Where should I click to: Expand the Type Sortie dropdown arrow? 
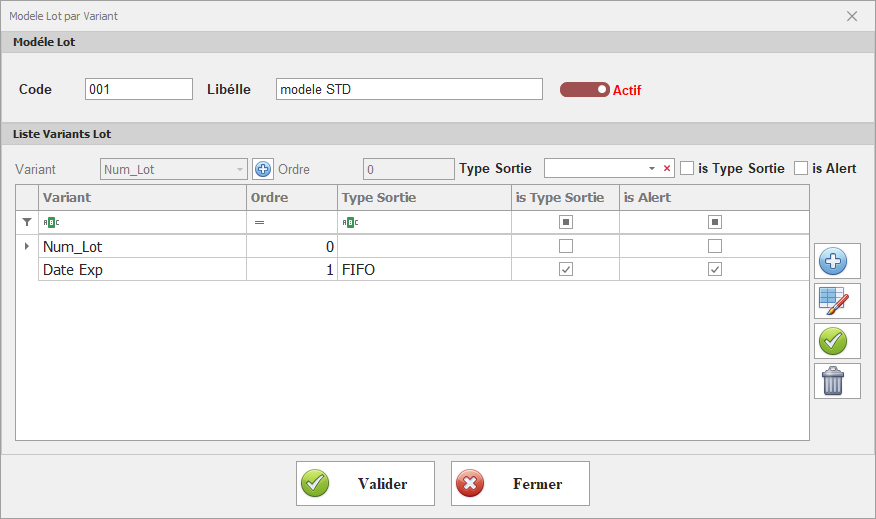[652, 169]
